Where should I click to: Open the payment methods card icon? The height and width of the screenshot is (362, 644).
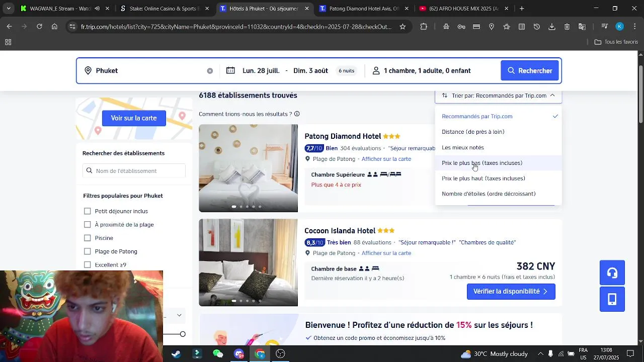pyautogui.click(x=476, y=27)
